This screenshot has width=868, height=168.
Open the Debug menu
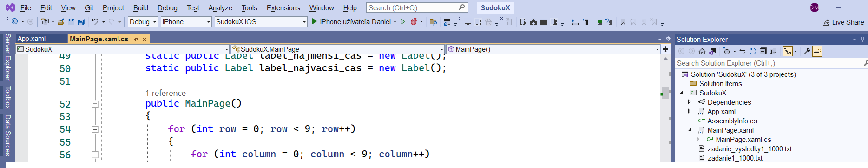click(x=167, y=8)
